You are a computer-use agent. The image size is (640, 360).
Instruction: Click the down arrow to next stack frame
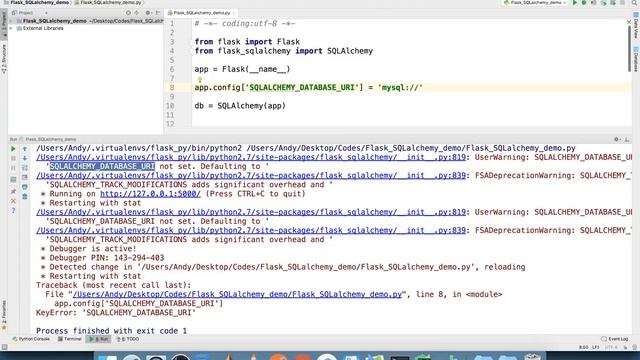(25, 158)
